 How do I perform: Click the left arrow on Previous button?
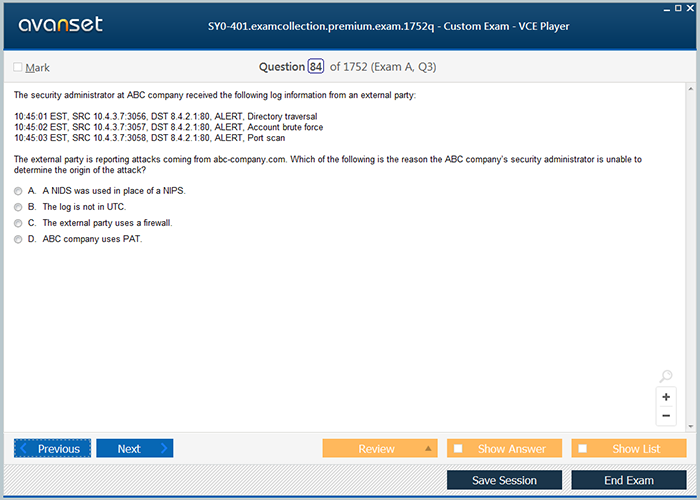pyautogui.click(x=24, y=448)
